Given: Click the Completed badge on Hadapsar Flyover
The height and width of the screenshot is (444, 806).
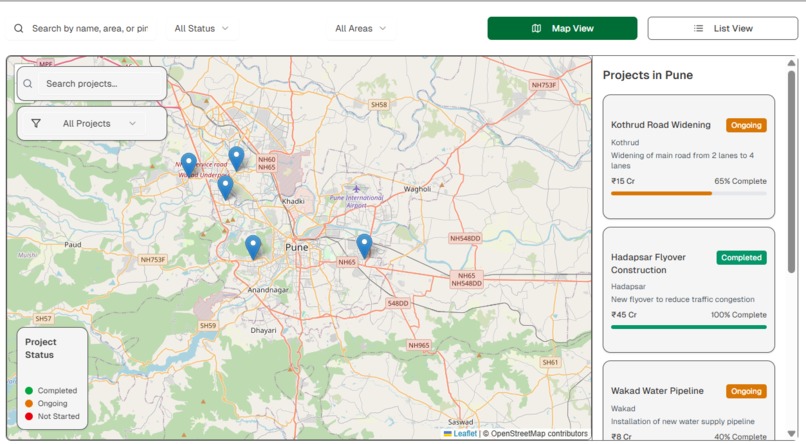Looking at the screenshot, I should [x=741, y=257].
